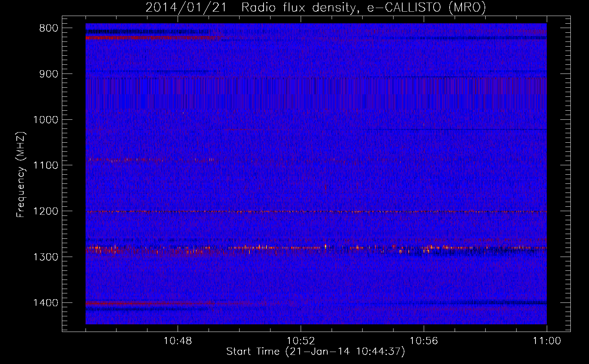This screenshot has width=589, height=364.
Task: Click the 1300 frequency tick label
Action: point(46,257)
